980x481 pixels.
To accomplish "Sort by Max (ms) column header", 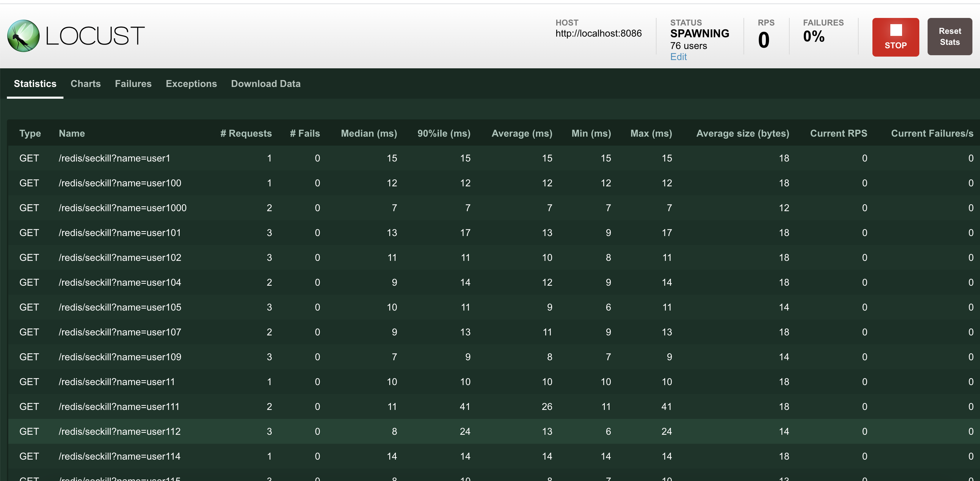I will pyautogui.click(x=651, y=133).
